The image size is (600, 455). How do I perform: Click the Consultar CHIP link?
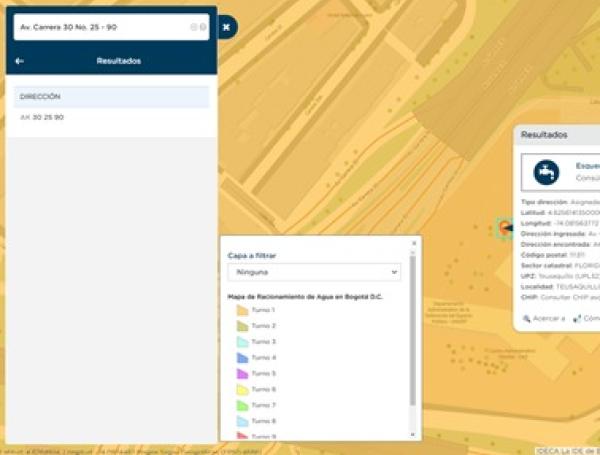(x=570, y=298)
